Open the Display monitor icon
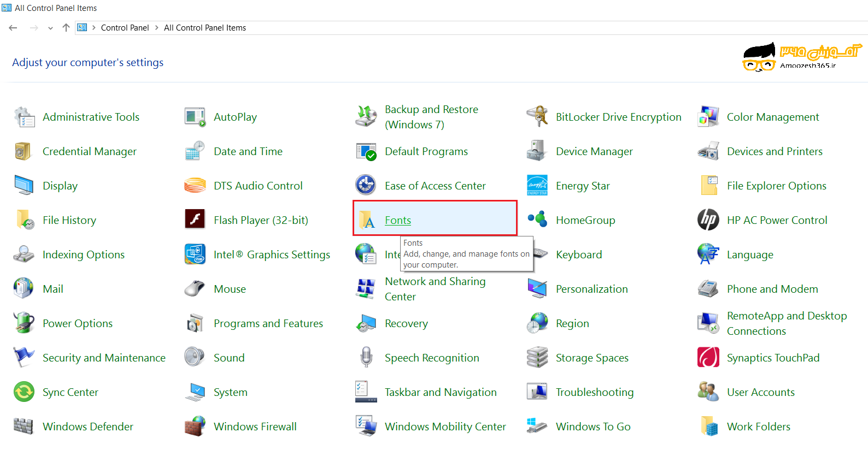868x462 pixels. [x=24, y=186]
